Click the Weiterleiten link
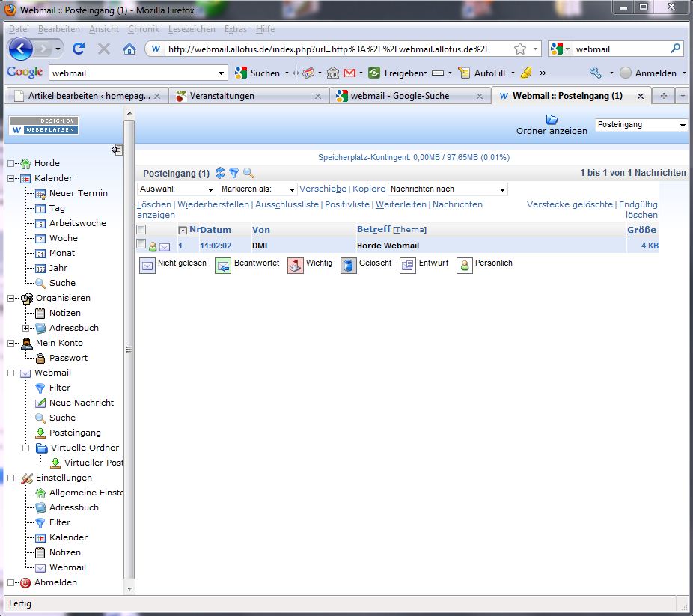693x616 pixels. [401, 204]
